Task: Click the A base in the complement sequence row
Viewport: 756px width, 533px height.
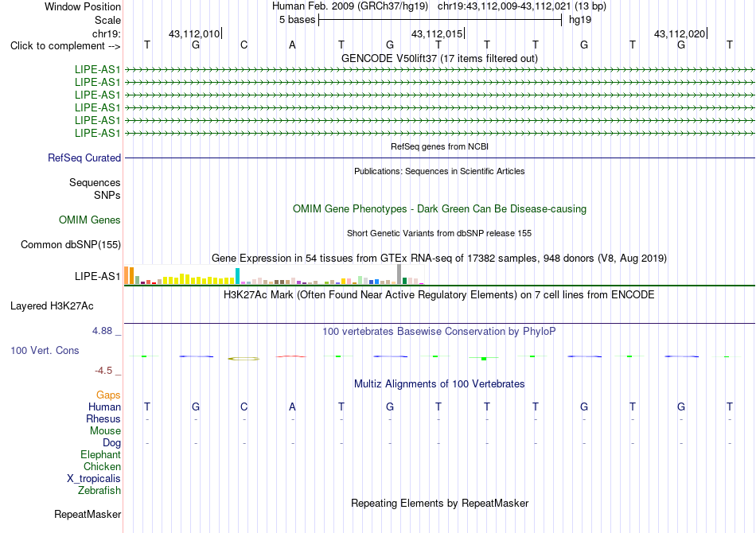Action: tap(292, 45)
